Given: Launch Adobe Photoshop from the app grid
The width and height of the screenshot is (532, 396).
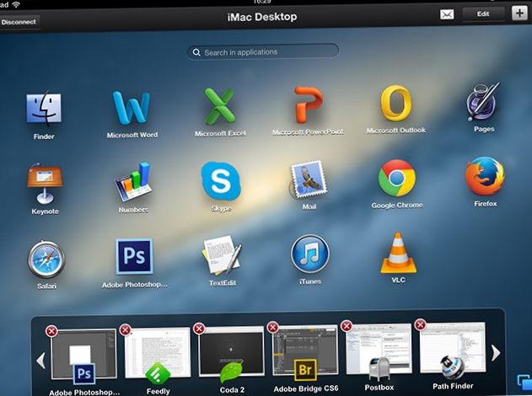Looking at the screenshot, I should tap(134, 256).
